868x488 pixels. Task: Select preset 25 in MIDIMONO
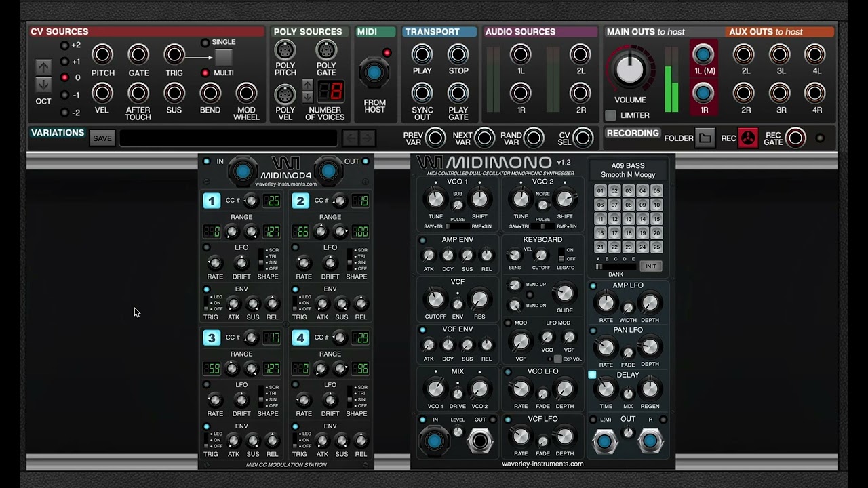[x=656, y=247]
